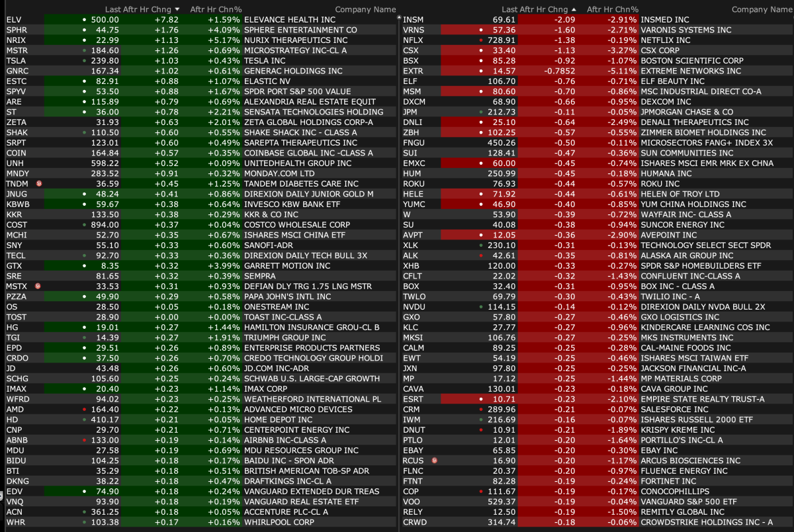
Task: Click the COSTCO WHOLESALE CORP entry
Action: pyautogui.click(x=296, y=225)
